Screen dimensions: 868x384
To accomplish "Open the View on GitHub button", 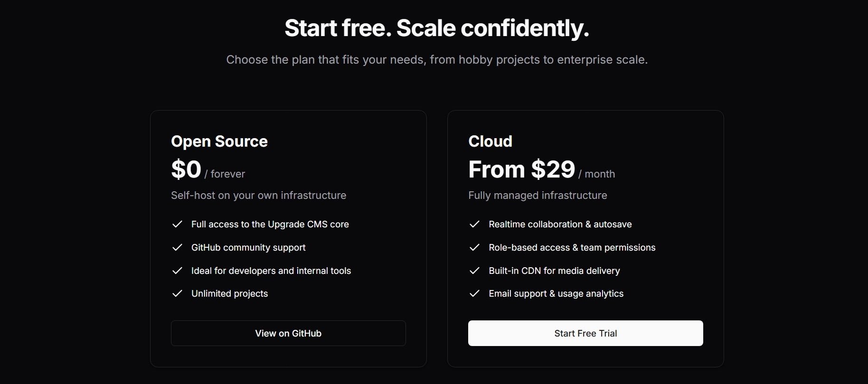I will pos(288,333).
